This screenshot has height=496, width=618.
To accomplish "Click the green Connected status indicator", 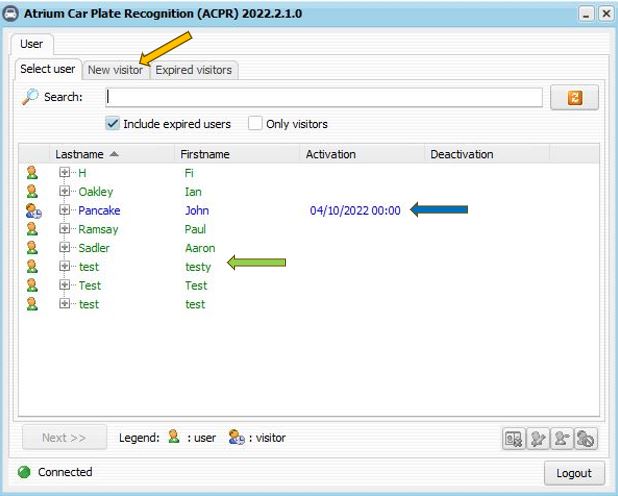I will point(24,472).
